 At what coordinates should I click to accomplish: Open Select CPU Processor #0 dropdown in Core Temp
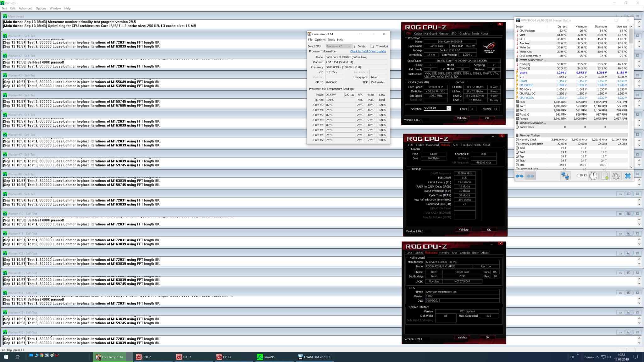click(x=338, y=46)
